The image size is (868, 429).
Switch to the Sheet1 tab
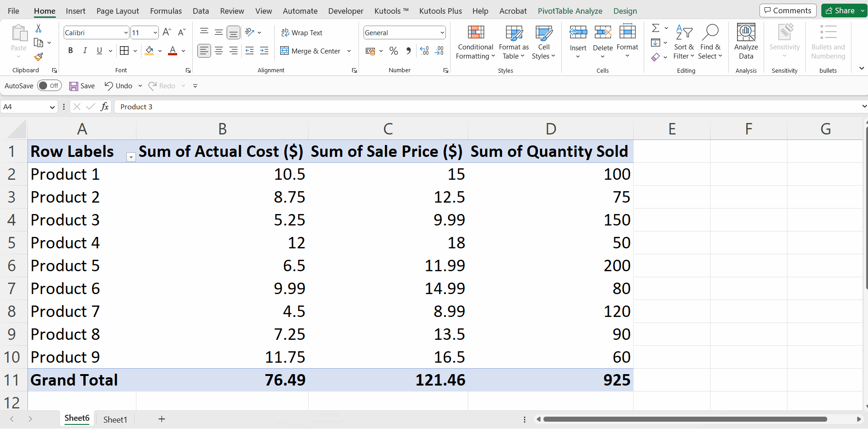(x=115, y=419)
